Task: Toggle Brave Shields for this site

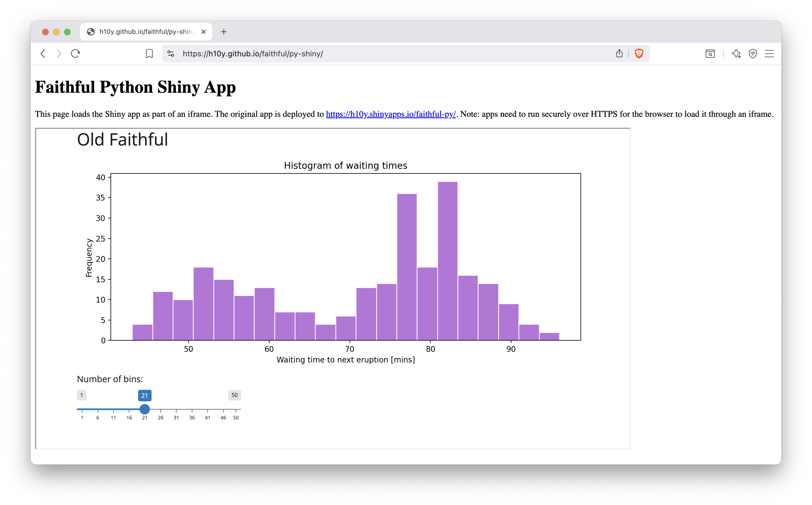Action: 639,53
